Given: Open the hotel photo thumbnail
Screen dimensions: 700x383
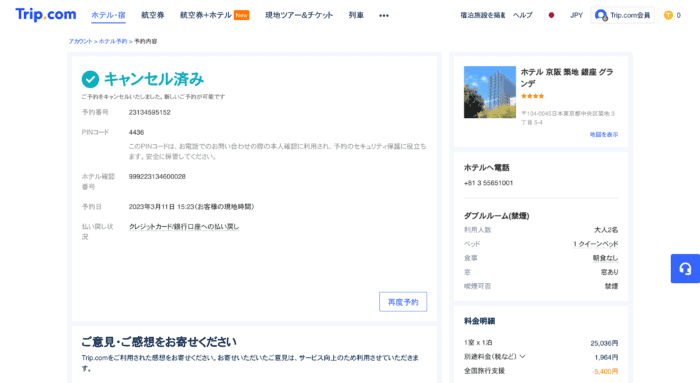Looking at the screenshot, I should [490, 92].
